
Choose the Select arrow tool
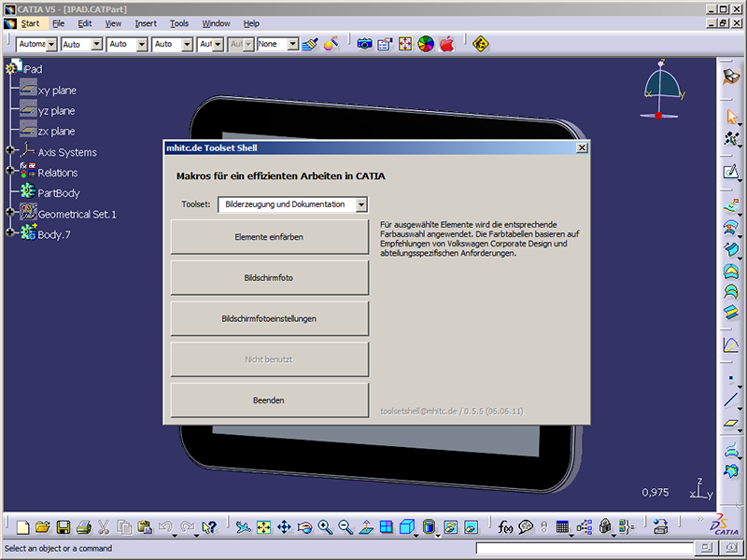(731, 117)
